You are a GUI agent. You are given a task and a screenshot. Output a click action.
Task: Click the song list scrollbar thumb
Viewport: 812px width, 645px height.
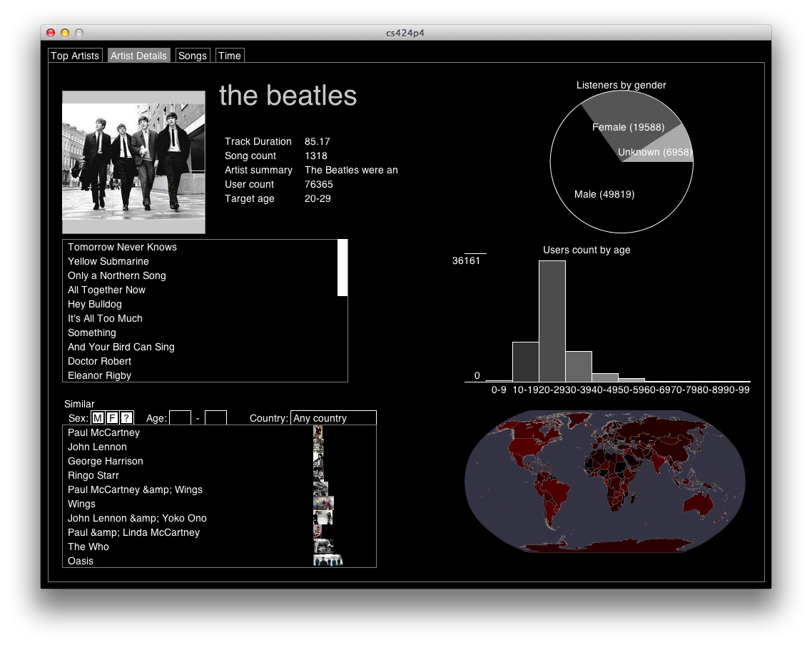click(342, 268)
